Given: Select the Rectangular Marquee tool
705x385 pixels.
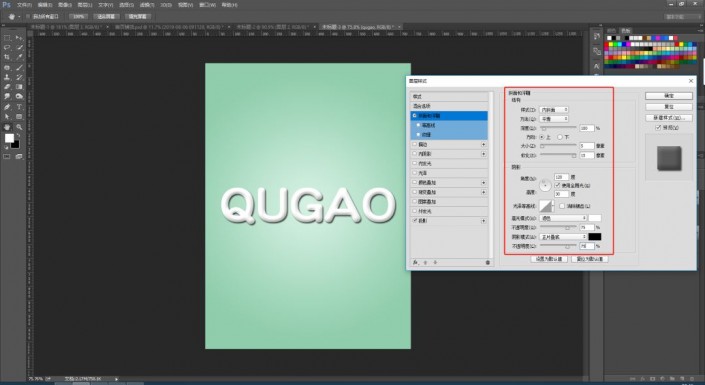Looking at the screenshot, I should click(x=7, y=38).
